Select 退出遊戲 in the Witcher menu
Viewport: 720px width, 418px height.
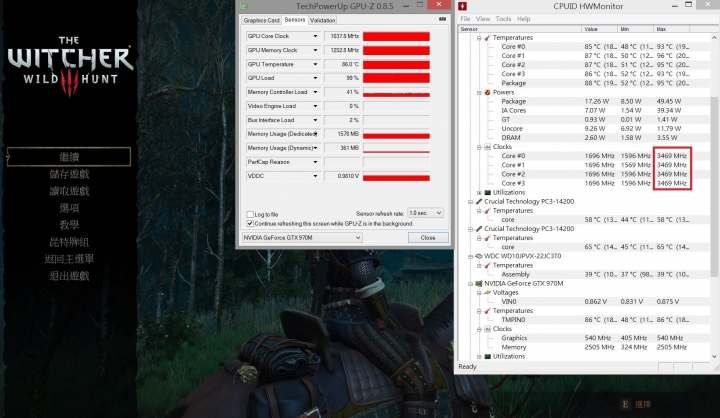[69, 276]
